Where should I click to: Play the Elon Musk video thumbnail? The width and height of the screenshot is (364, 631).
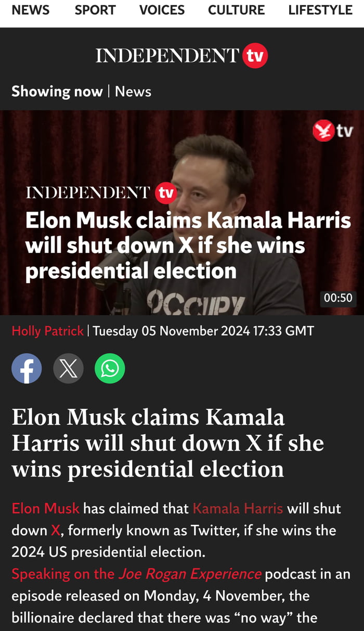[182, 212]
